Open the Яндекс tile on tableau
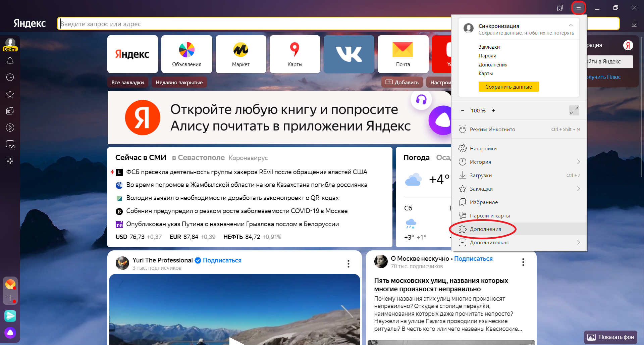The image size is (644, 345). (x=132, y=54)
